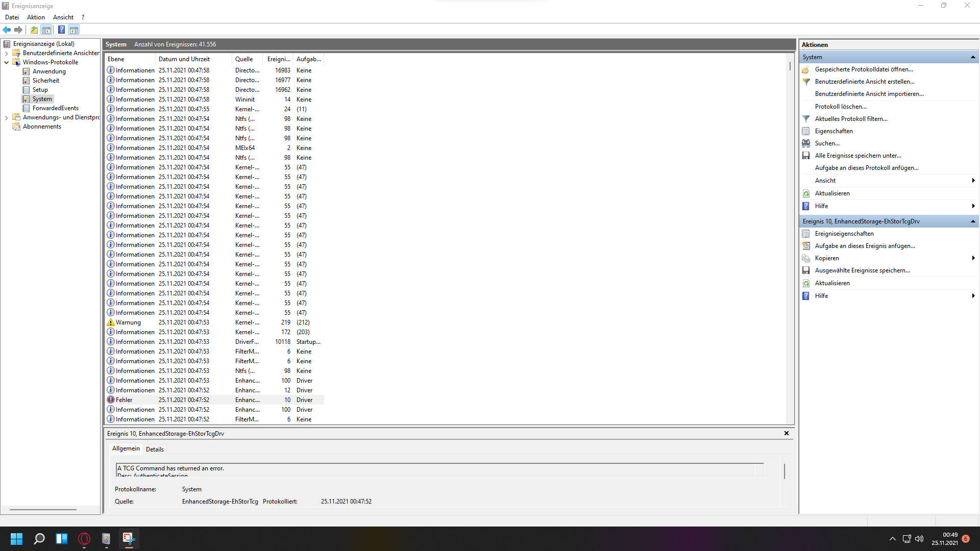
Task: Click the Fehler error event icon
Action: [x=111, y=400]
